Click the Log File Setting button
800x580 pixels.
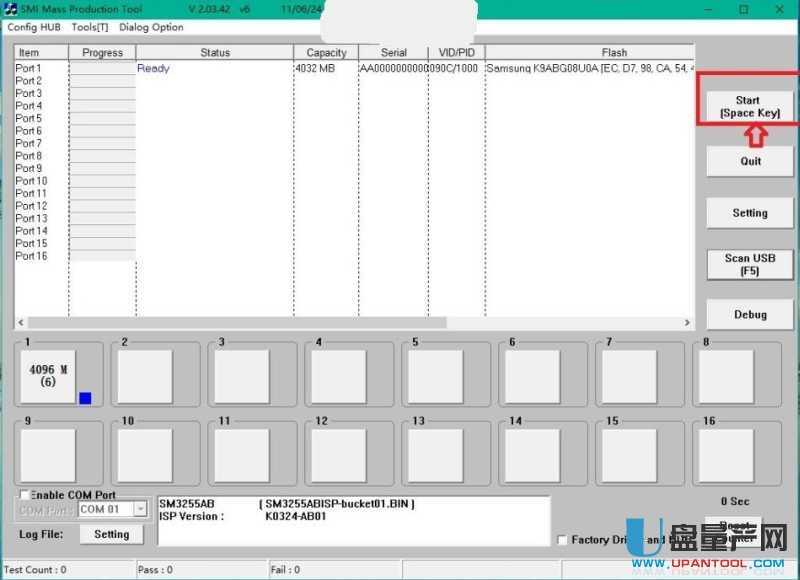pyautogui.click(x=111, y=534)
